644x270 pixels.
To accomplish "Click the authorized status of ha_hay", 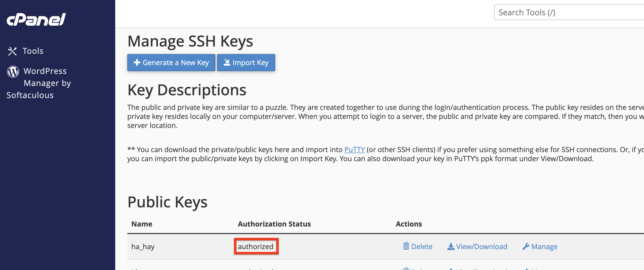I will (x=256, y=247).
